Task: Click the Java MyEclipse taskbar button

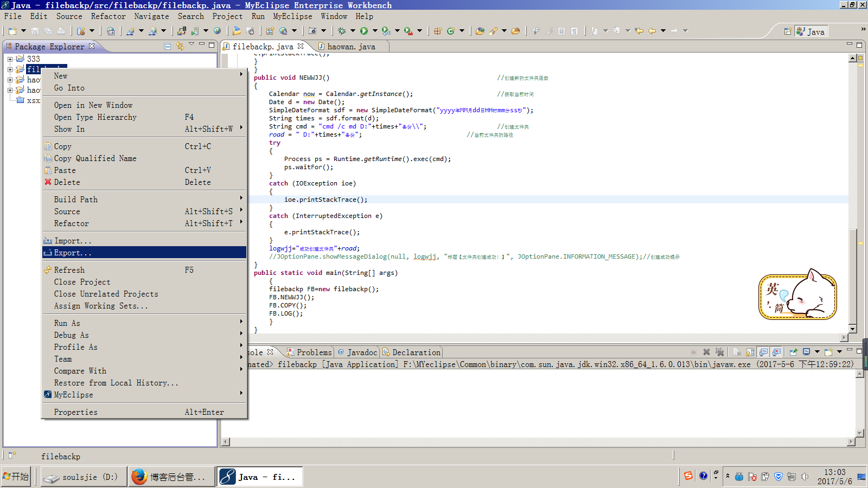Action: point(259,477)
